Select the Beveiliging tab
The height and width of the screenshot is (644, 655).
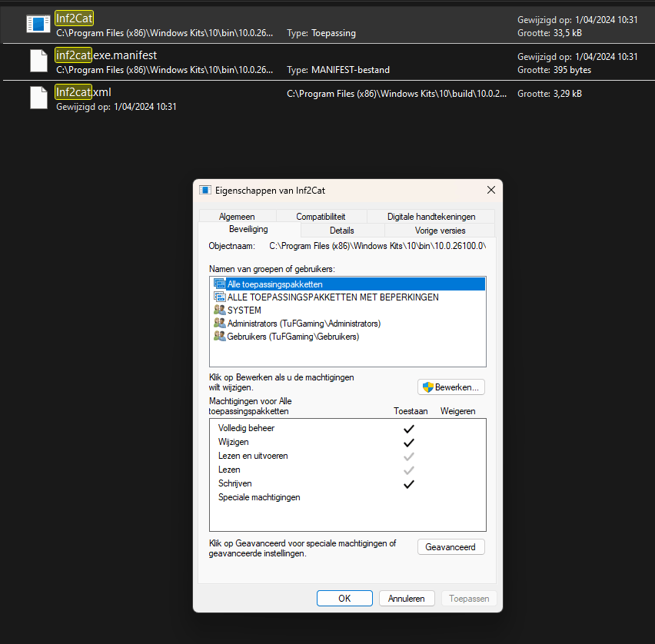248,229
